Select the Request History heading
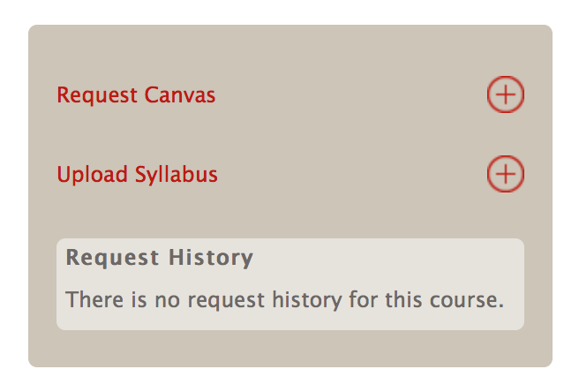579x392 pixels. click(160, 258)
